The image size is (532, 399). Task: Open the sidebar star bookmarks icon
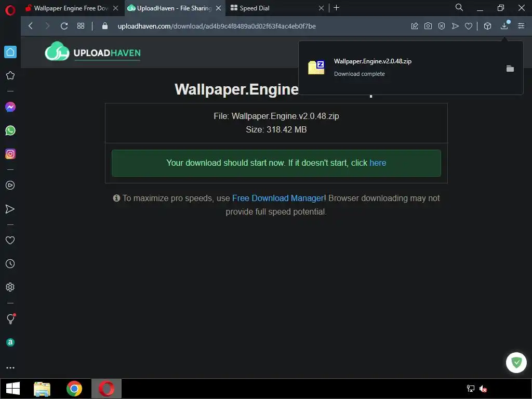10,75
